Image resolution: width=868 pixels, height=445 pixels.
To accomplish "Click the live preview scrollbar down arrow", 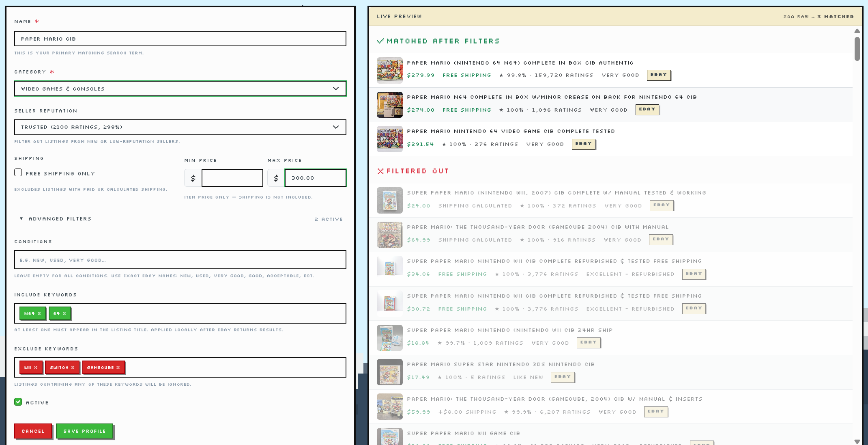I will click(857, 441).
